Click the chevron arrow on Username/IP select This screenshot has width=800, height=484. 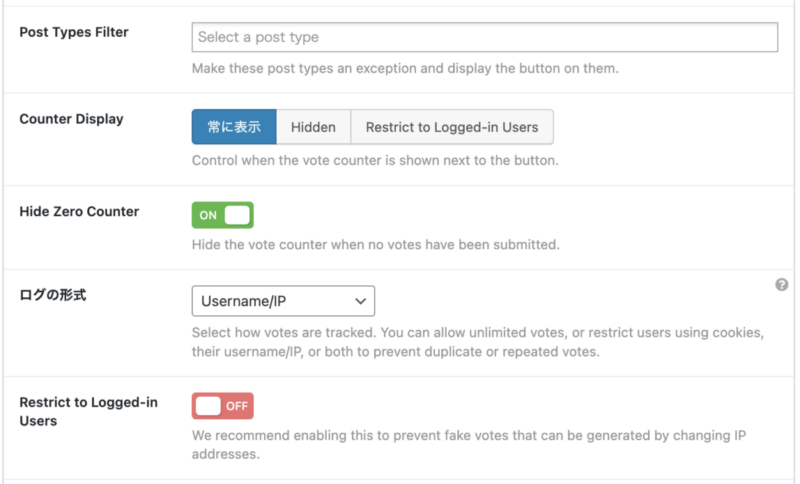click(360, 300)
